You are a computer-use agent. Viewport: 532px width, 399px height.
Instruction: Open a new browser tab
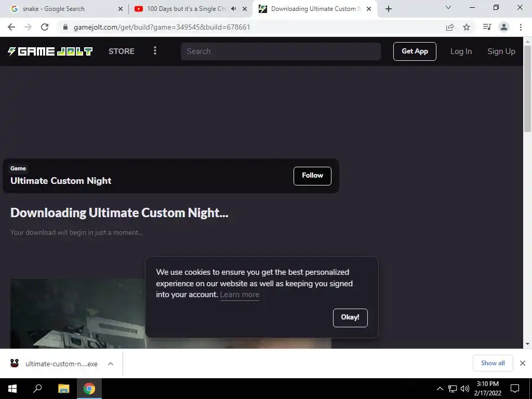(x=389, y=9)
